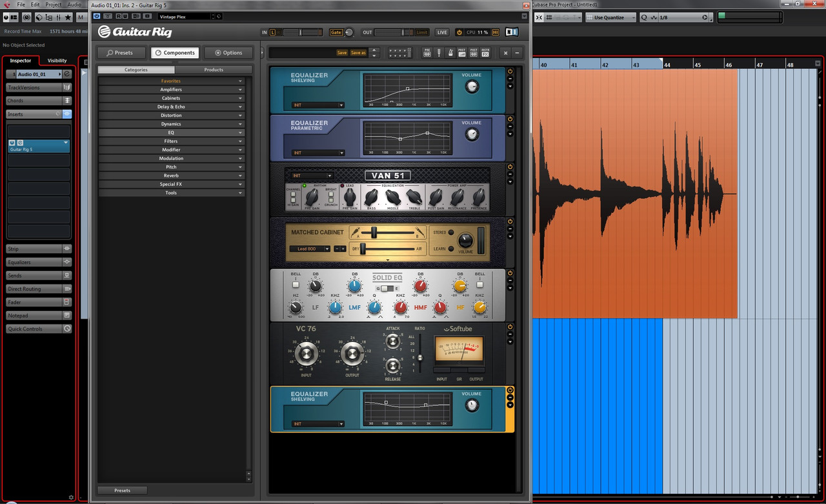This screenshot has height=504, width=826.
Task: Adjust the VC 76 ratio slider
Action: tap(420, 357)
